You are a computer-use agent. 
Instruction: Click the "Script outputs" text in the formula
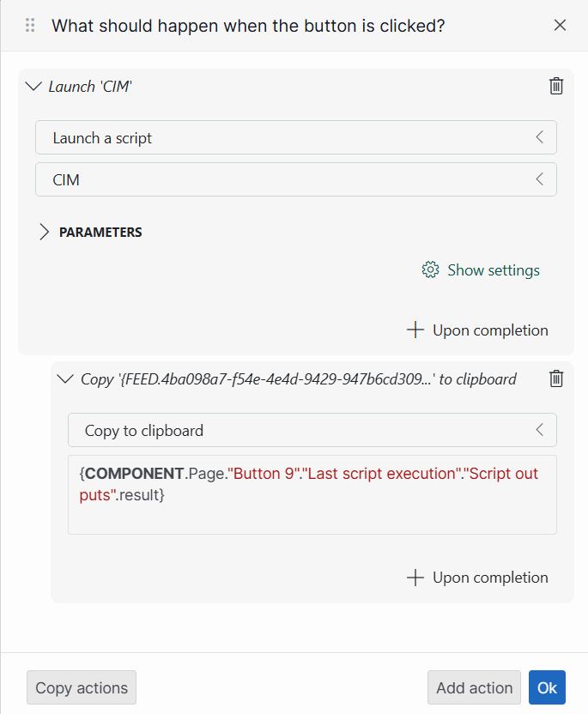coord(496,475)
